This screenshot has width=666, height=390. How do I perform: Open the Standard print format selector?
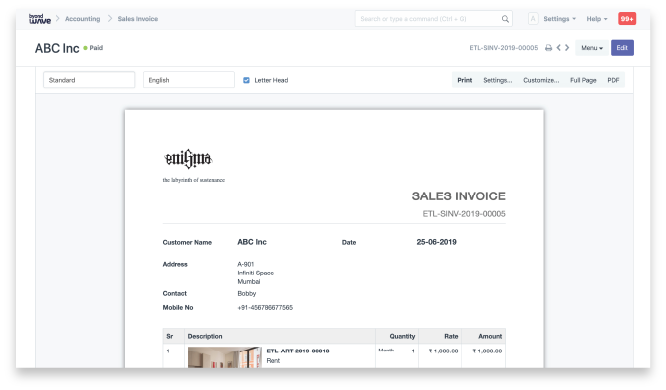[89, 80]
